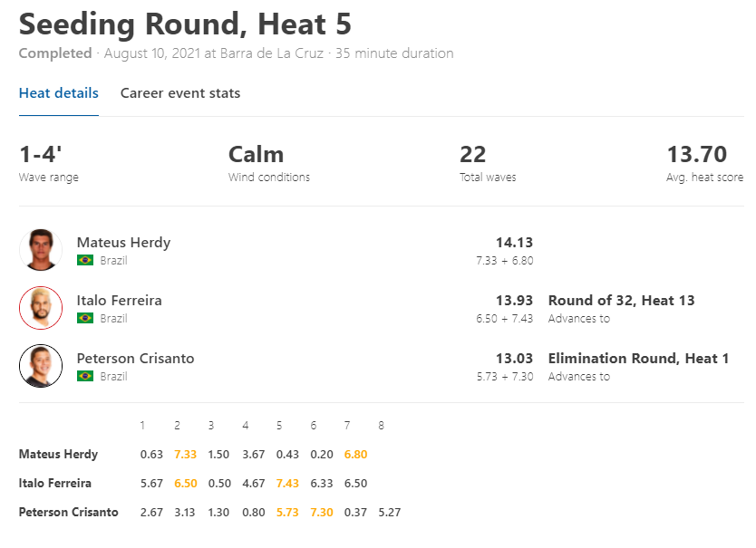Image resolution: width=756 pixels, height=548 pixels.
Task: Open the Italo Ferreira name link
Action: (x=119, y=300)
